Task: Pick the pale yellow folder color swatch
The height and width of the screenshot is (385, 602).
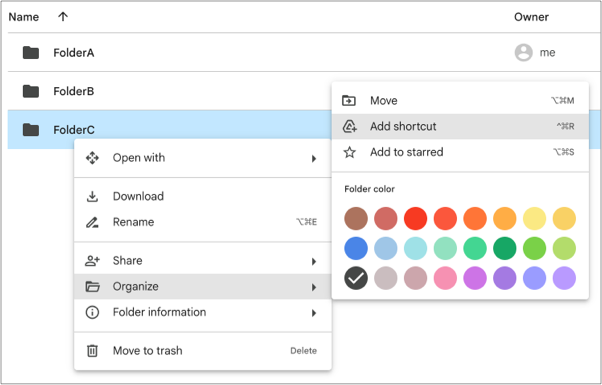Action: click(534, 218)
